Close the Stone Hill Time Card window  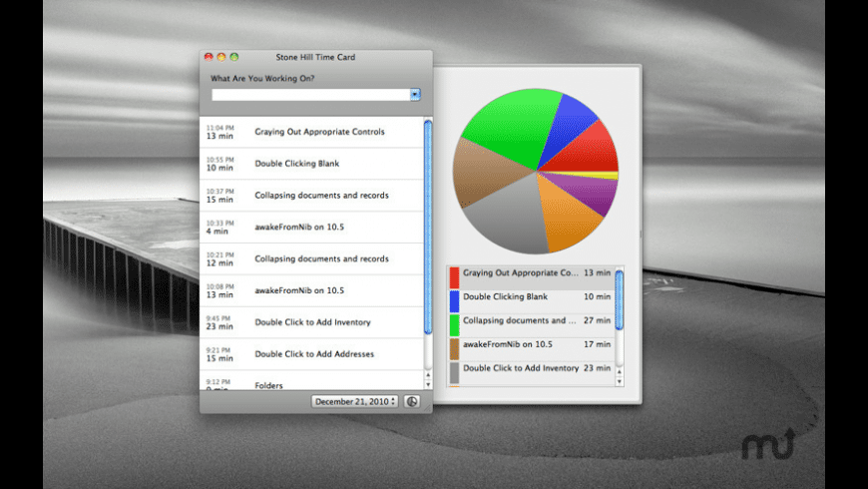[x=209, y=57]
